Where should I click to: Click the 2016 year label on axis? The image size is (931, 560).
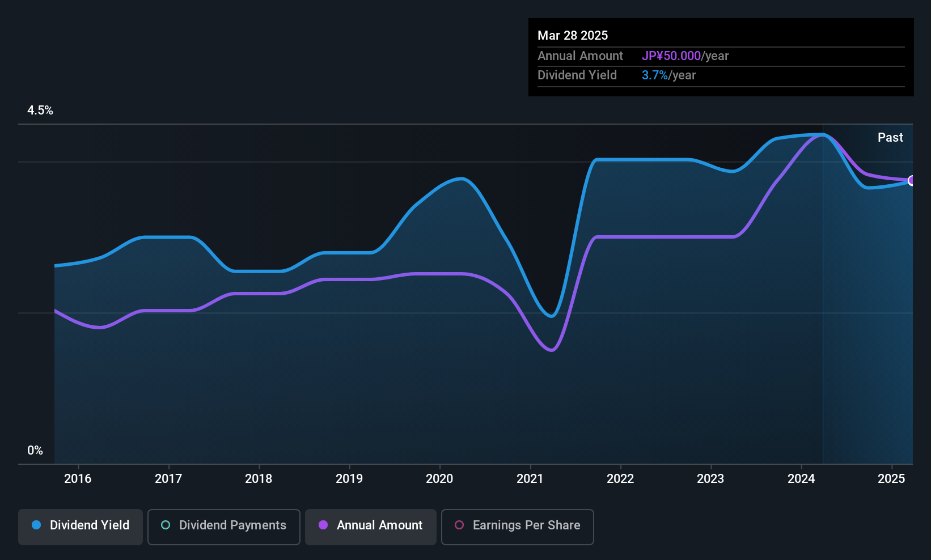tap(78, 478)
